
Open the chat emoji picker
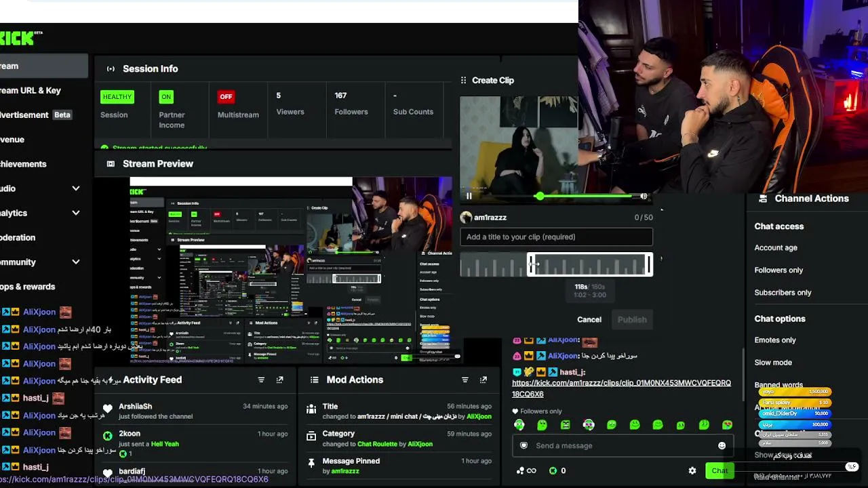(x=722, y=445)
